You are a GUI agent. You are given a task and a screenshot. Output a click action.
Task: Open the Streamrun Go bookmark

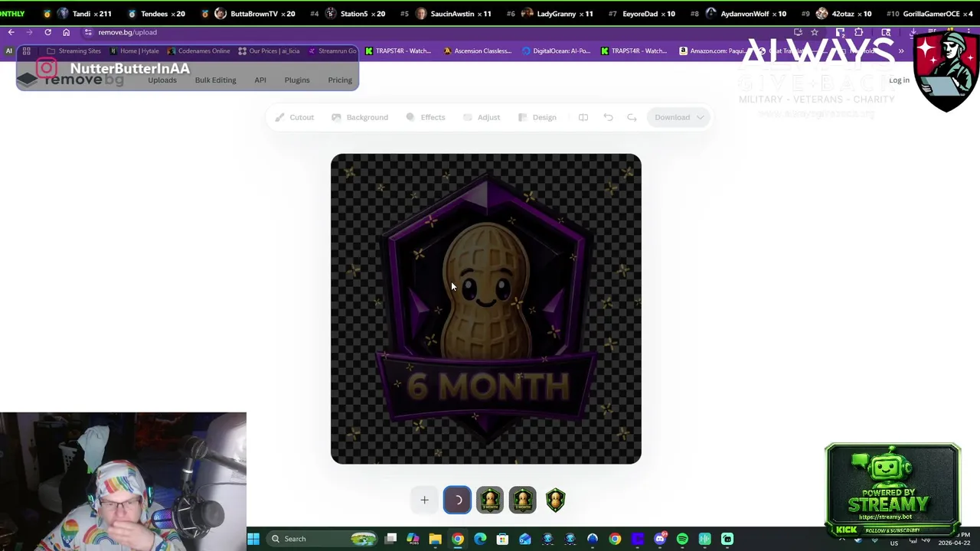pos(332,51)
